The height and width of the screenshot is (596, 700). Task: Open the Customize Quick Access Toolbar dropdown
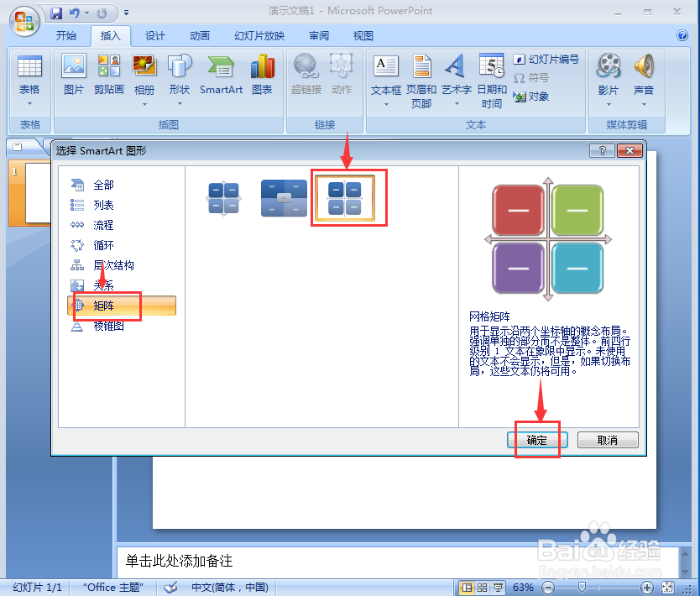coord(127,13)
